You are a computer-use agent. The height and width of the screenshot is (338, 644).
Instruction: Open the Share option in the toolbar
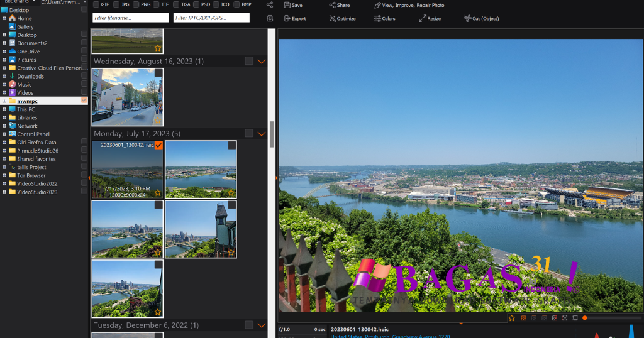tap(339, 5)
